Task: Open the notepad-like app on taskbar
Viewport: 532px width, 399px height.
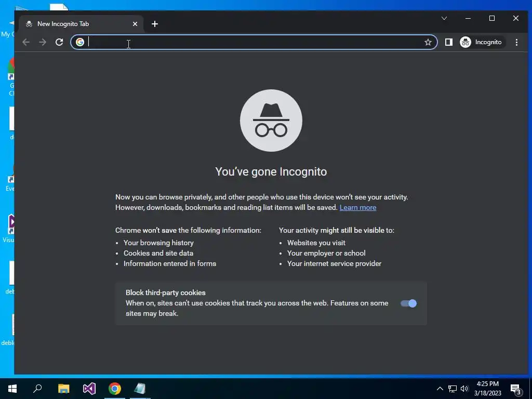Action: click(140, 389)
